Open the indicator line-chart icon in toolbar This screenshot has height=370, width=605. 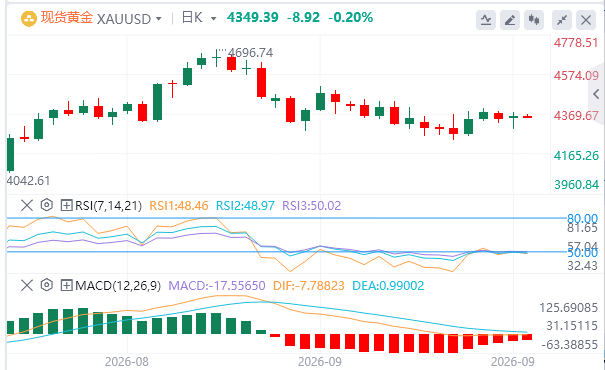pyautogui.click(x=486, y=20)
